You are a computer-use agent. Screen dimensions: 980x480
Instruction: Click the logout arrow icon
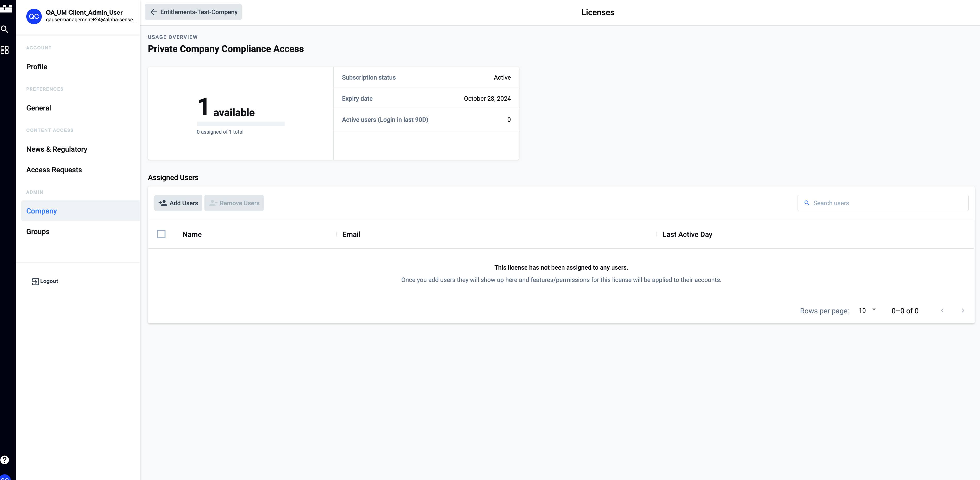[35, 281]
